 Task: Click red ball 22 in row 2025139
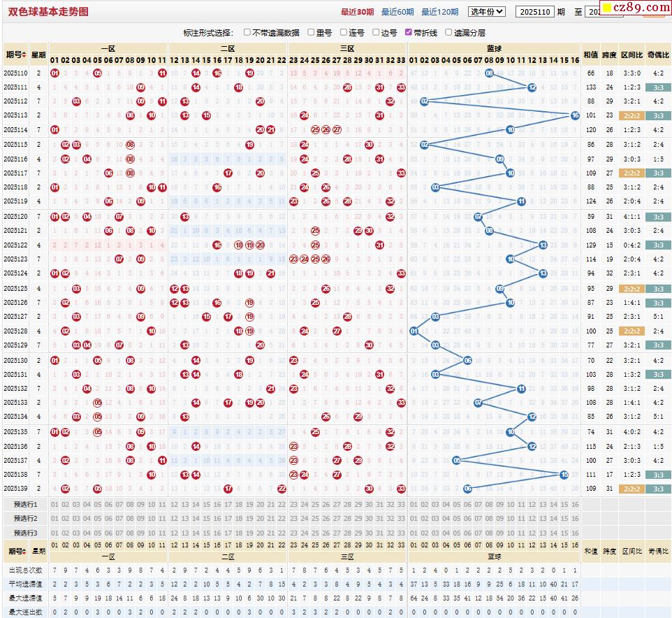282,489
